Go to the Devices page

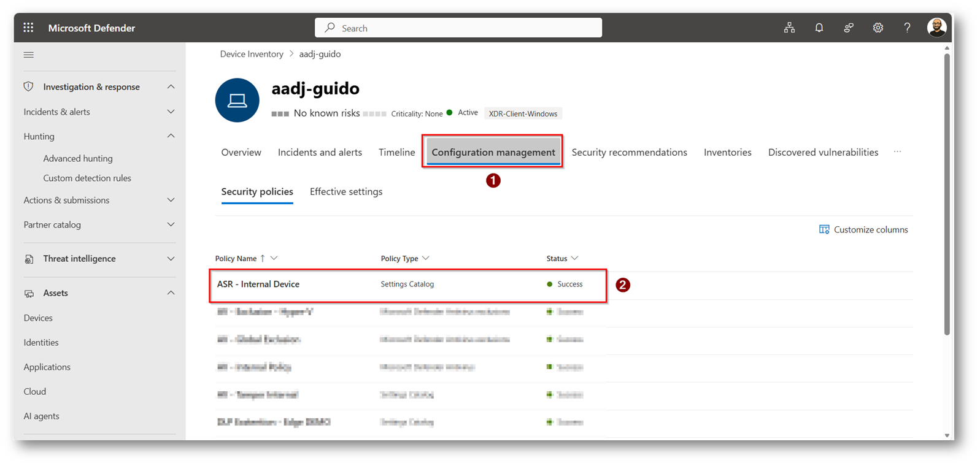pos(38,318)
